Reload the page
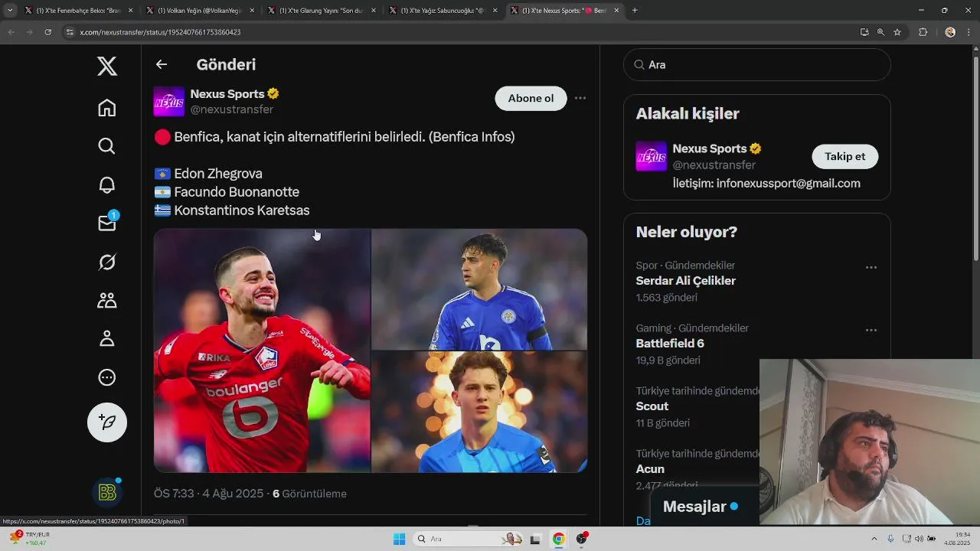 [47, 32]
